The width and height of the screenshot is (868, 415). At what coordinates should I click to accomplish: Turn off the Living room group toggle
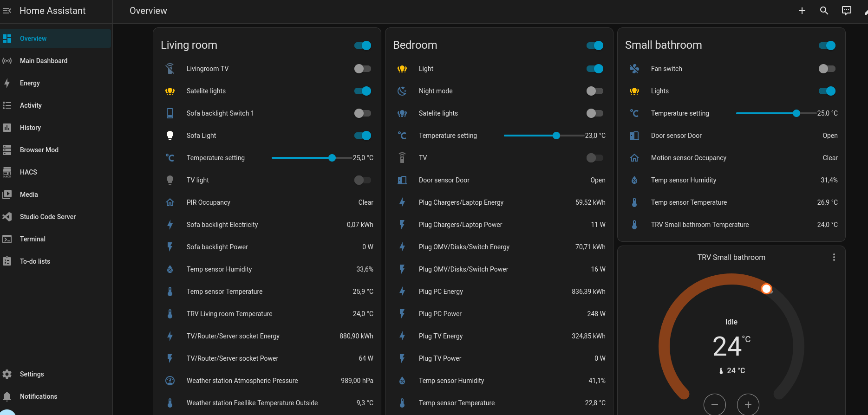coord(362,45)
